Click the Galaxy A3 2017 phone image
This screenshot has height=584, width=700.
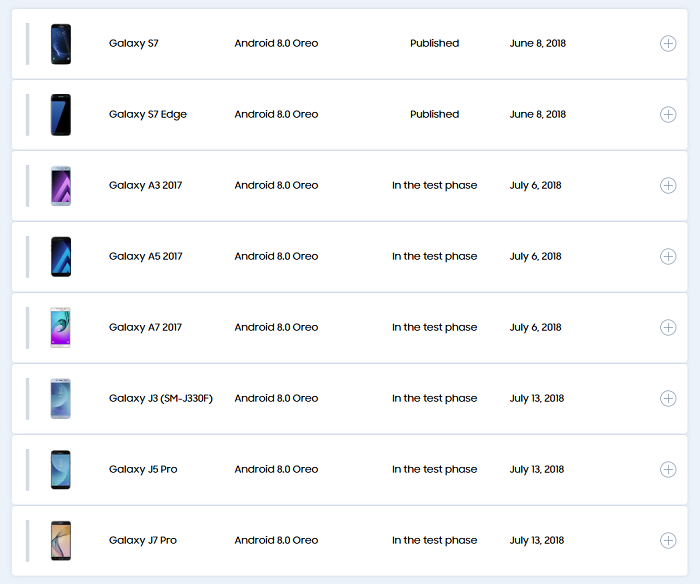61,186
